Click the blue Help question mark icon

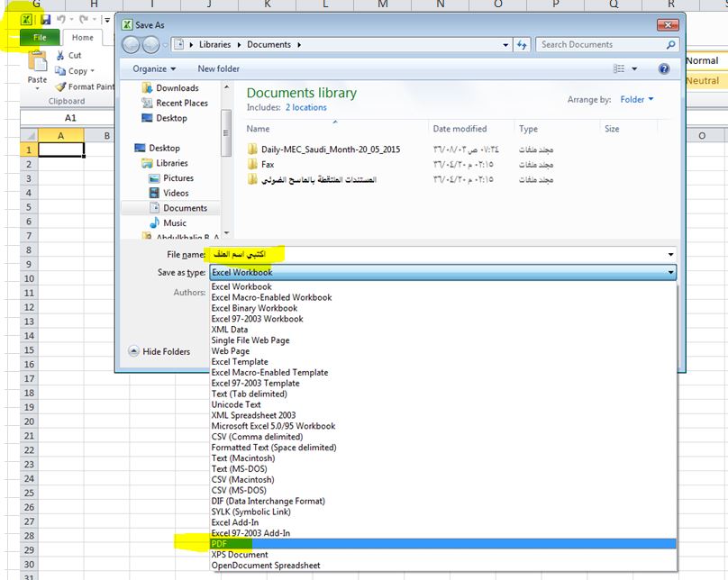coord(664,68)
